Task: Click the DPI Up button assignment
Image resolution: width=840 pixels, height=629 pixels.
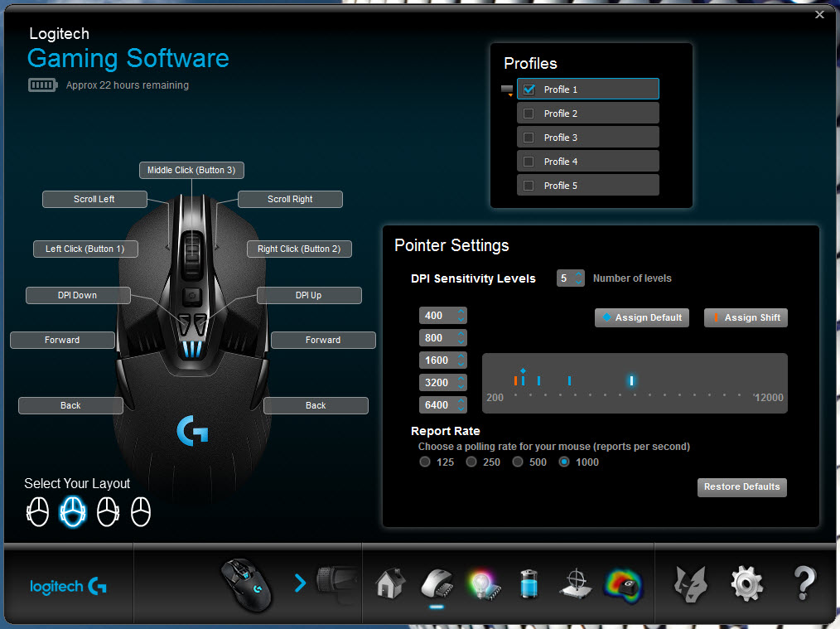Action: tap(309, 295)
